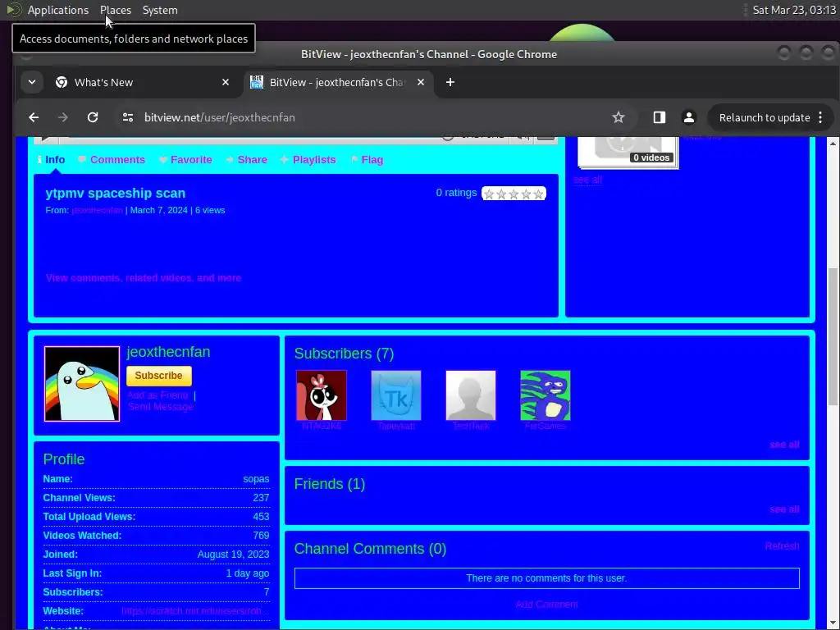This screenshot has height=630, width=840.
Task: Click the heart icon beside Favorite
Action: (163, 160)
